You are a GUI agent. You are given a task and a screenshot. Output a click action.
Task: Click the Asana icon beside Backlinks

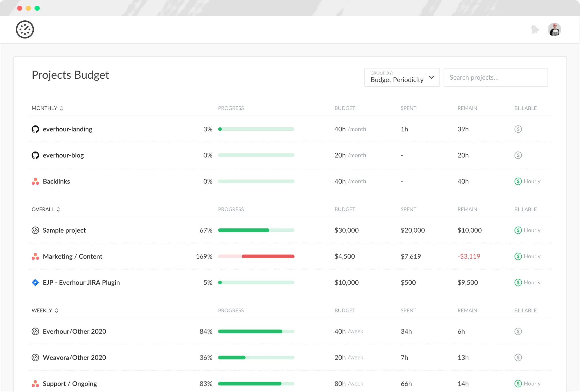coord(35,181)
